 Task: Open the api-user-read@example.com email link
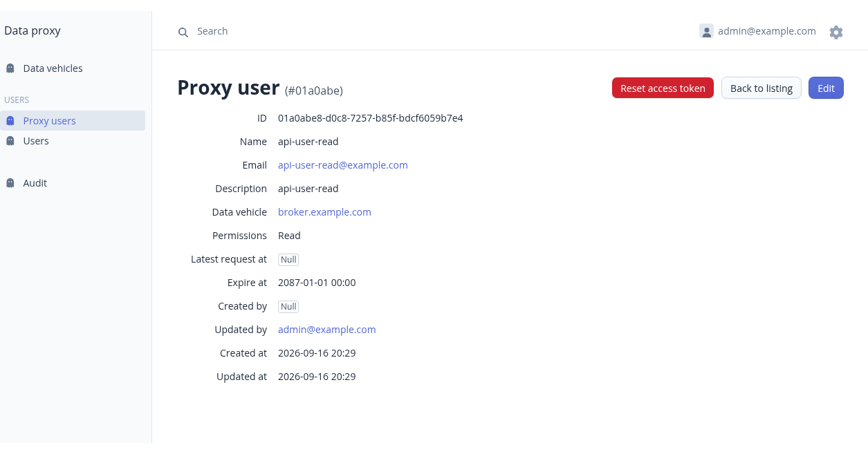click(343, 165)
